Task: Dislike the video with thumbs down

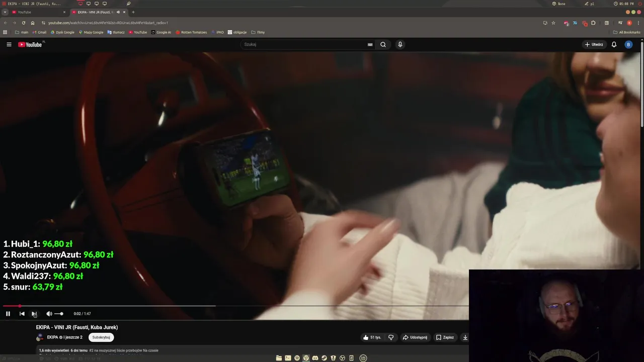Action: click(391, 337)
